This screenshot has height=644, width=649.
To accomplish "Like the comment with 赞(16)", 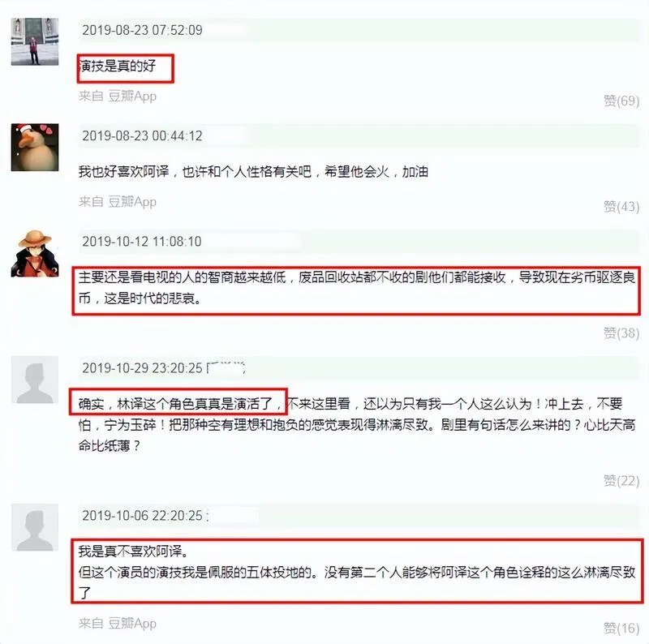I will [x=621, y=629].
